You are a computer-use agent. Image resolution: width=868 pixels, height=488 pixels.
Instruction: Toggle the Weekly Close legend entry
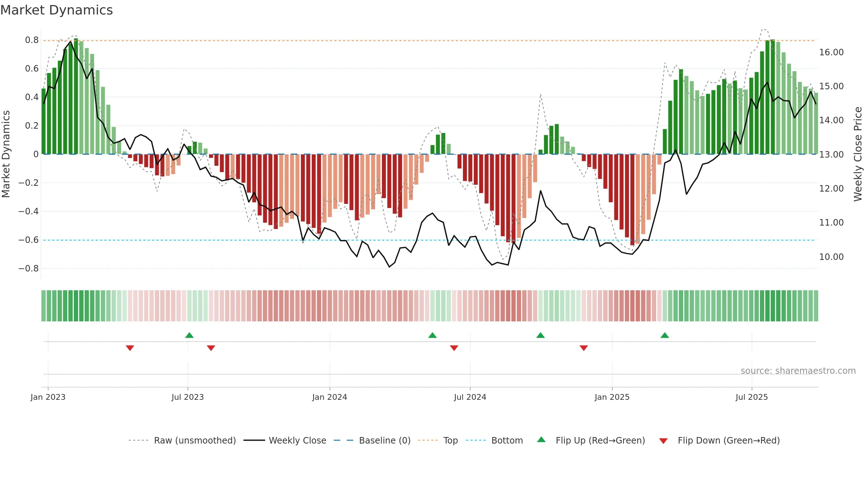point(285,440)
